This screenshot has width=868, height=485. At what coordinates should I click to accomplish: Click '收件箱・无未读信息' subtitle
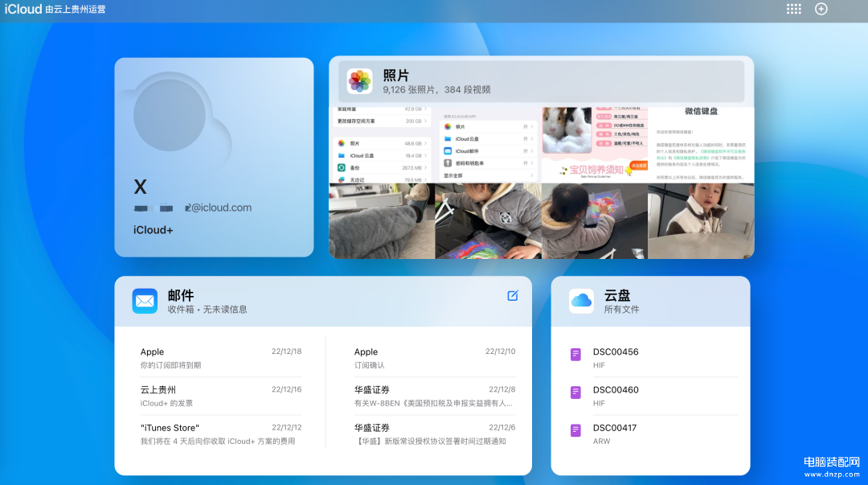click(x=207, y=310)
